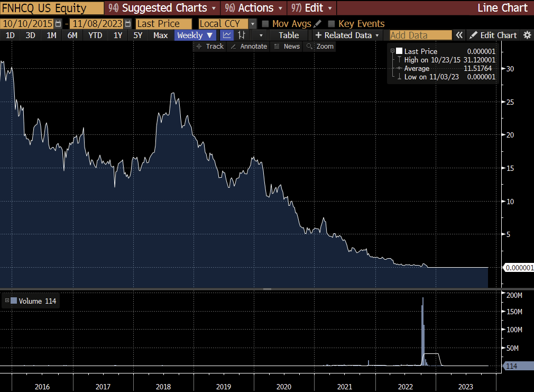Select the 5Y range tab
534x392 pixels.
coord(137,35)
